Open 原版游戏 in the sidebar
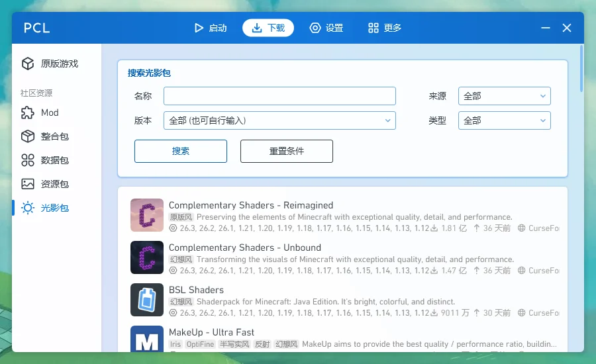The image size is (596, 364). click(57, 64)
